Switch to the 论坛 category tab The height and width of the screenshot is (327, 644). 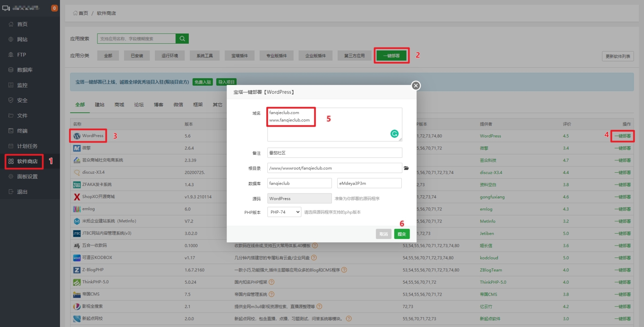[139, 104]
